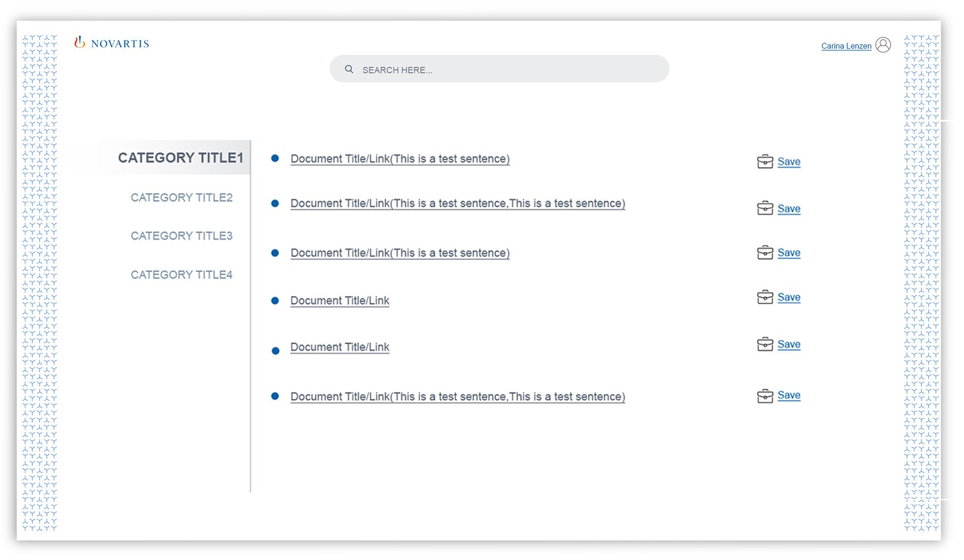Click the briefcase icon in the first document row
The height and width of the screenshot is (560, 964).
pos(765,161)
